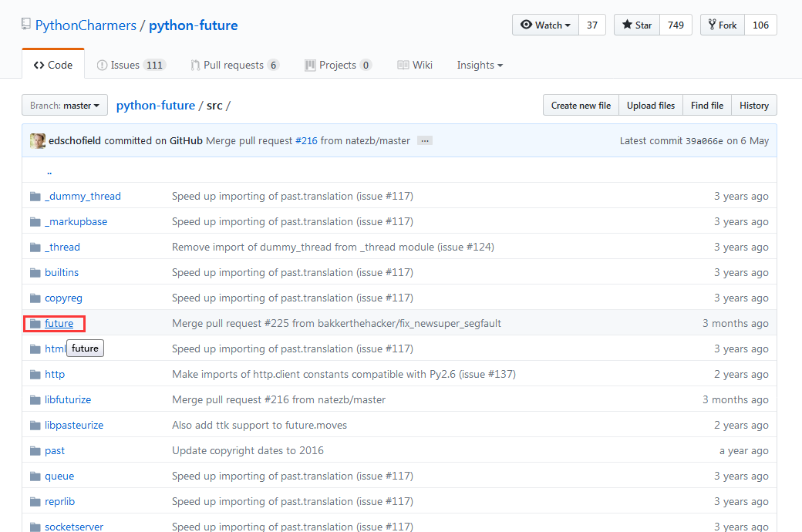The width and height of the screenshot is (802, 532).
Task: Open the _thread folder link
Action: (62, 247)
